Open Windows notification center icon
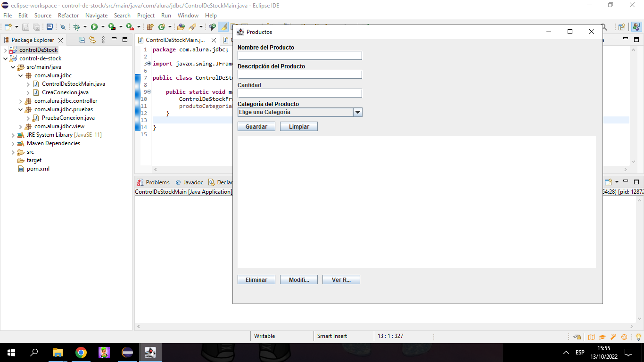Viewport: 644px width, 362px height. coord(628,352)
